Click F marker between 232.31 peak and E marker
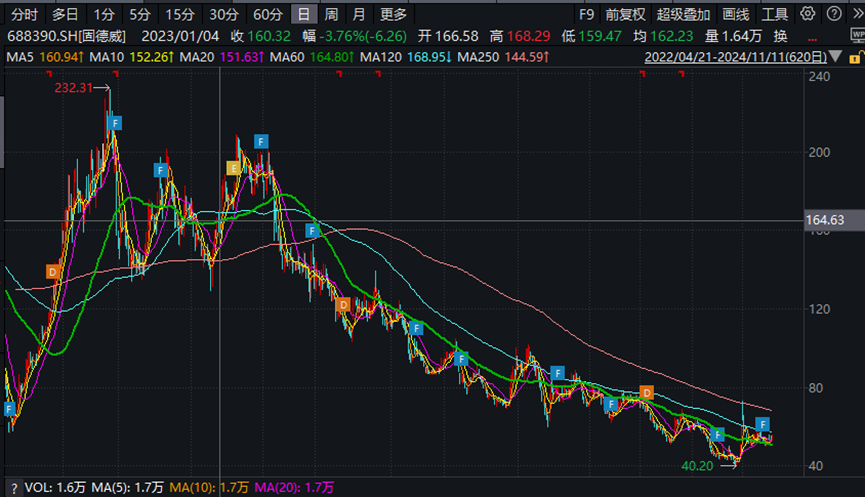The width and height of the screenshot is (865, 497). [161, 170]
